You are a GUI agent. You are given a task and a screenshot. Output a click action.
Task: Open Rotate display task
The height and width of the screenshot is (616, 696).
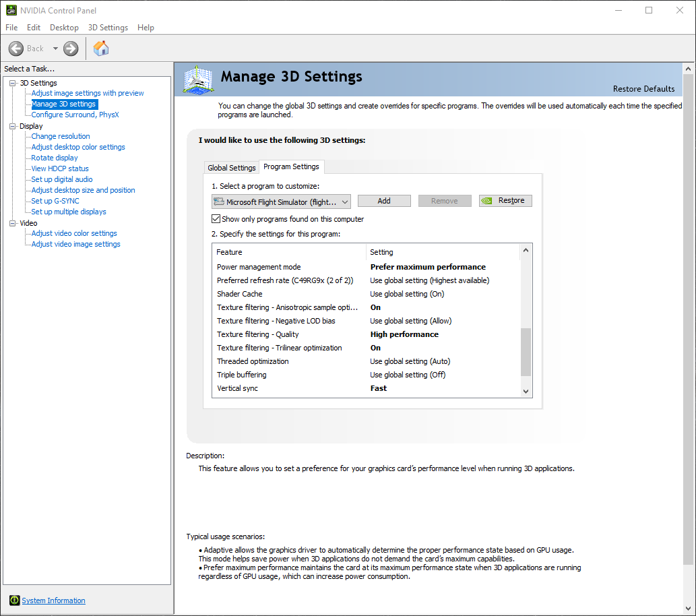click(x=54, y=158)
